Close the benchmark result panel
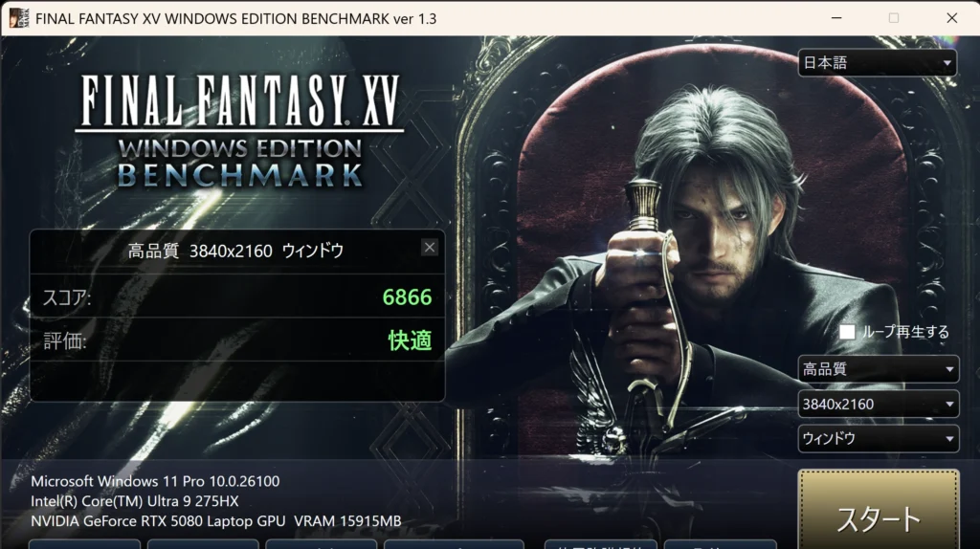 click(x=430, y=248)
